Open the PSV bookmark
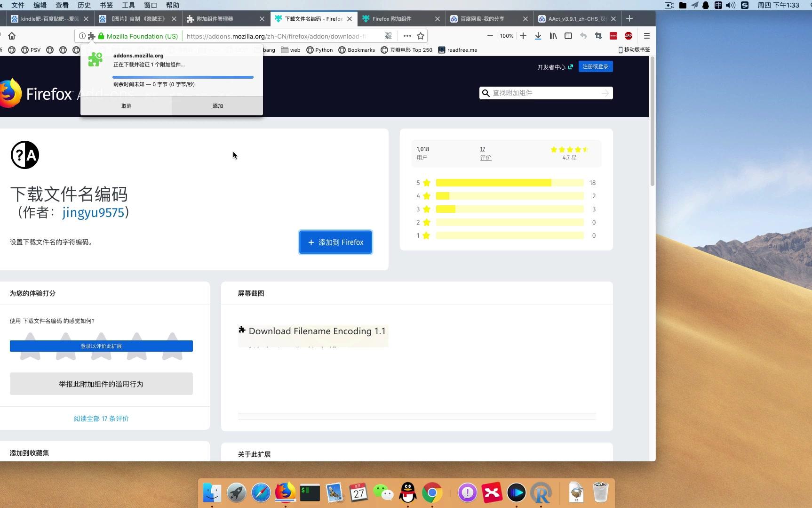The height and width of the screenshot is (508, 812). [x=31, y=50]
